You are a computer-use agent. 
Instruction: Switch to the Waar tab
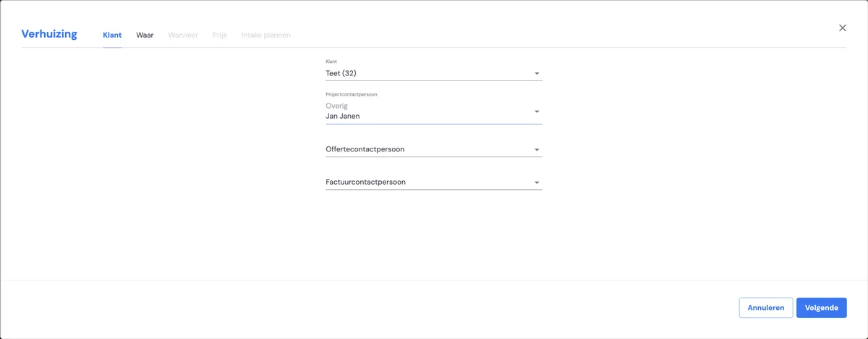[x=145, y=35]
